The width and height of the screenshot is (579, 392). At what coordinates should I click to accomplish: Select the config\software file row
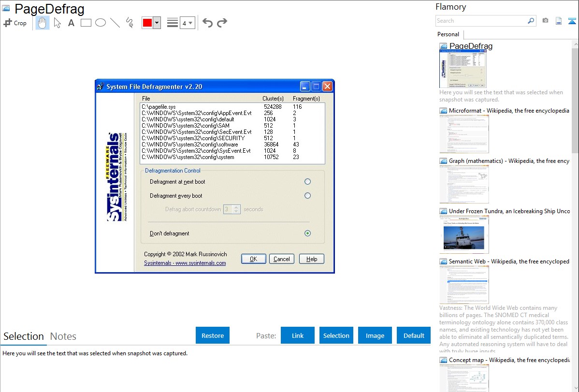[x=232, y=145]
